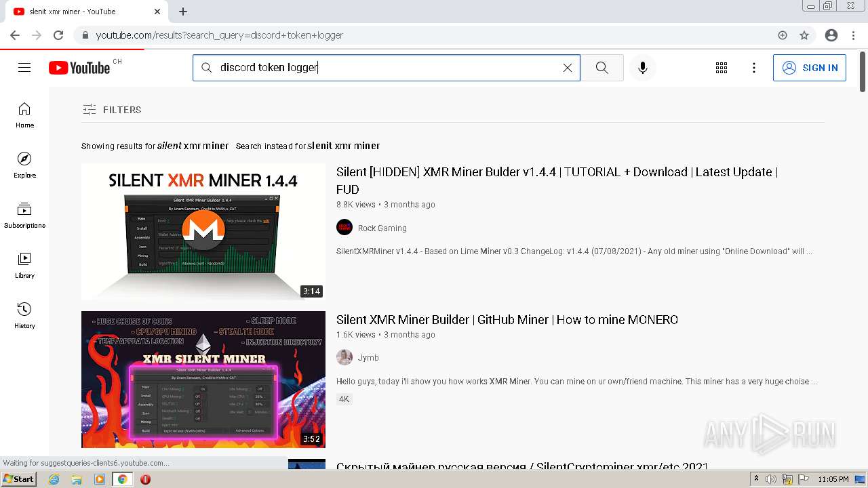Visit the Rock Gaming channel name

(x=382, y=228)
